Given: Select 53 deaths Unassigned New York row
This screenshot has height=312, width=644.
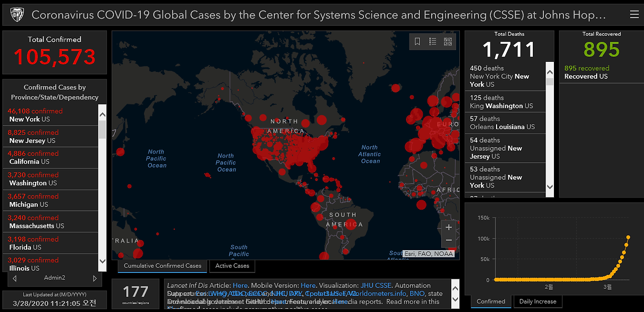Looking at the screenshot, I should point(506,177).
